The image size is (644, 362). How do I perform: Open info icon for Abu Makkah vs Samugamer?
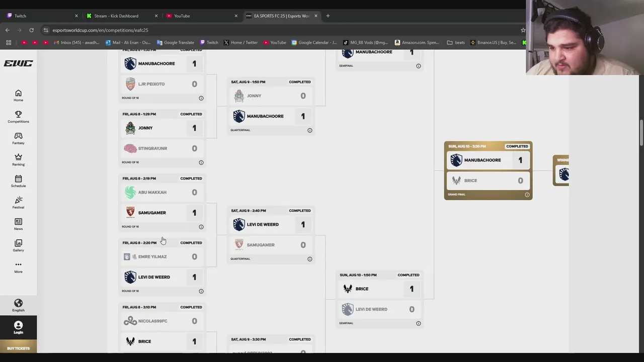(201, 227)
